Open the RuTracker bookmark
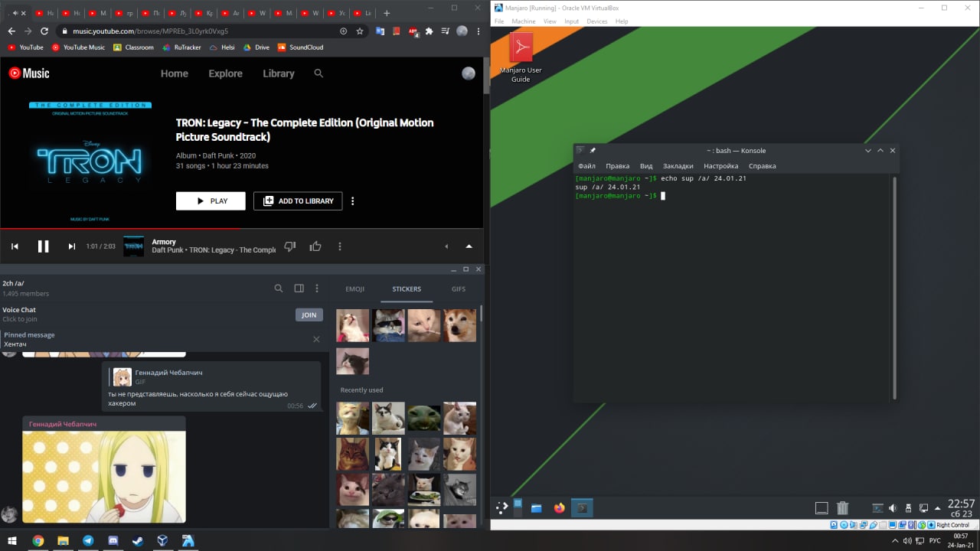 [181, 47]
